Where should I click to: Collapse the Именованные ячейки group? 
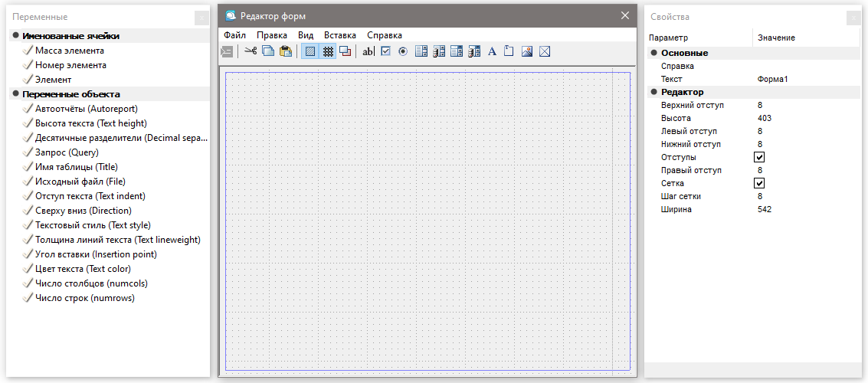15,36
